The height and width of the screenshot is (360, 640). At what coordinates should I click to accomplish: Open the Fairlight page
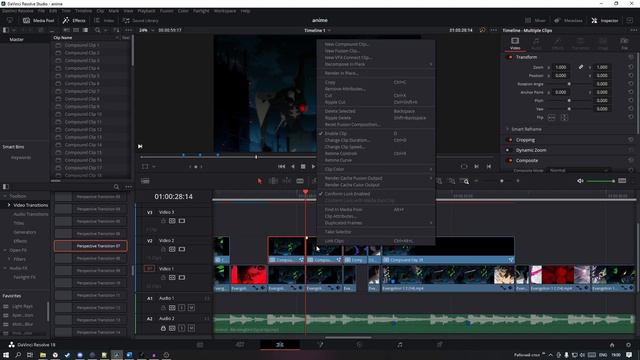pos(400,345)
